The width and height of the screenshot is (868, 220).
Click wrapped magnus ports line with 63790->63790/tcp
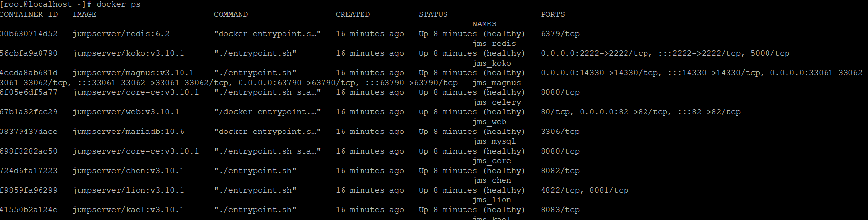pyautogui.click(x=229, y=83)
